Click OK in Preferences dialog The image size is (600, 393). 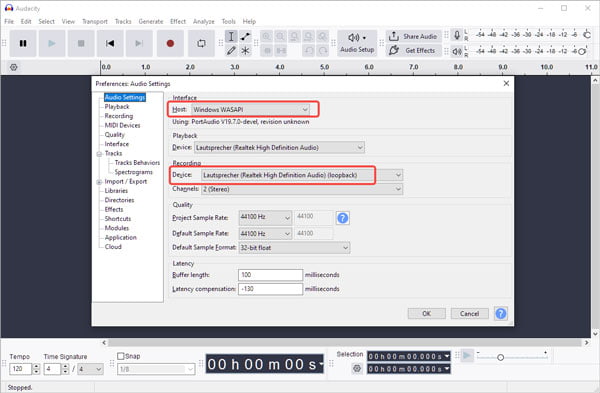point(427,314)
